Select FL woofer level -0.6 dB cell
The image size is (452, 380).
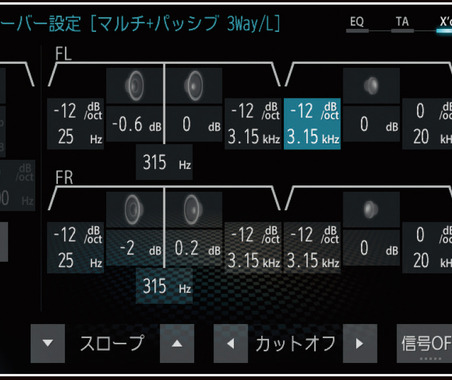click(x=134, y=124)
